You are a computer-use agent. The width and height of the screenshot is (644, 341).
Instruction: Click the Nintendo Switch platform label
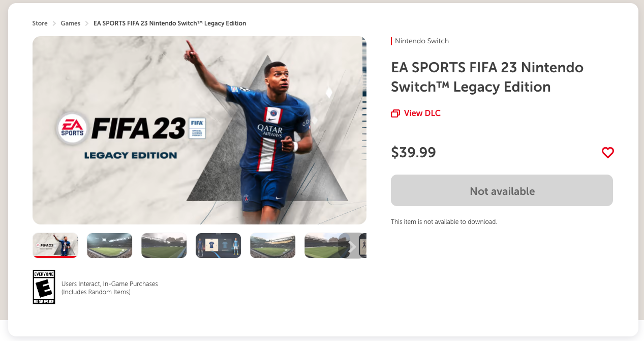tap(422, 41)
